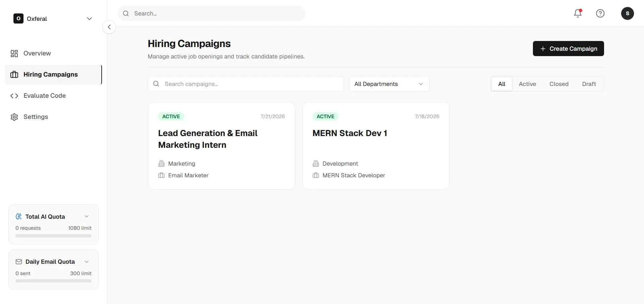Click the building icon beside Development
Viewport: 644px width, 304px height.
click(316, 164)
